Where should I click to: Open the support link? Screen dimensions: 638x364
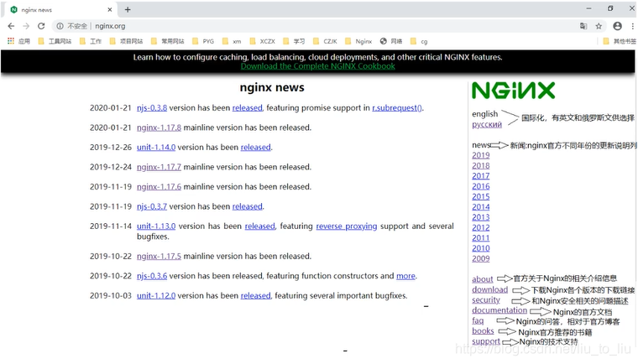pos(486,341)
